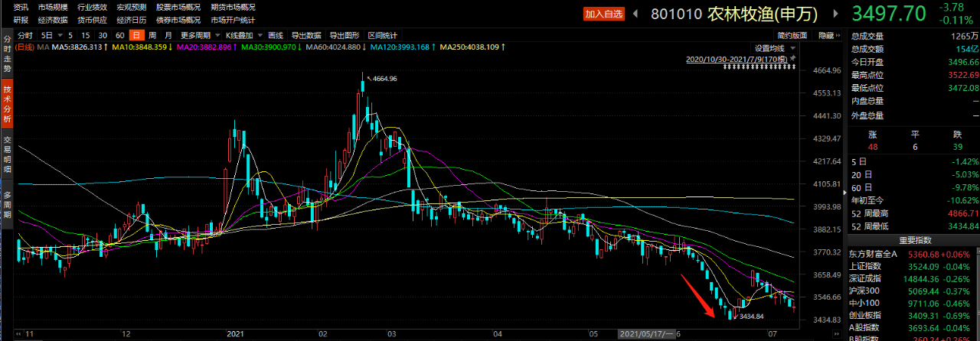This screenshot has height=341, width=980.
Task: Click the pin icon beside date range
Action: point(792,58)
